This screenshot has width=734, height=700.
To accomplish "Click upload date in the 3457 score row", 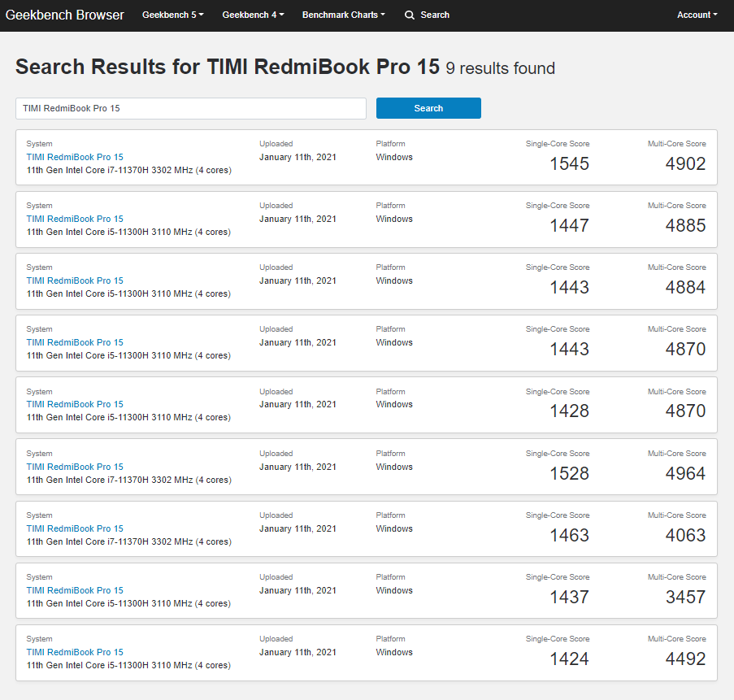I will click(298, 591).
